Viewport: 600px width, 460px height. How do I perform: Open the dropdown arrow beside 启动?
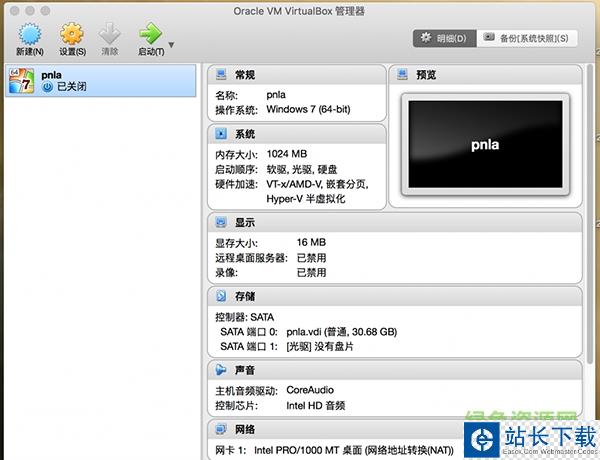pyautogui.click(x=172, y=45)
